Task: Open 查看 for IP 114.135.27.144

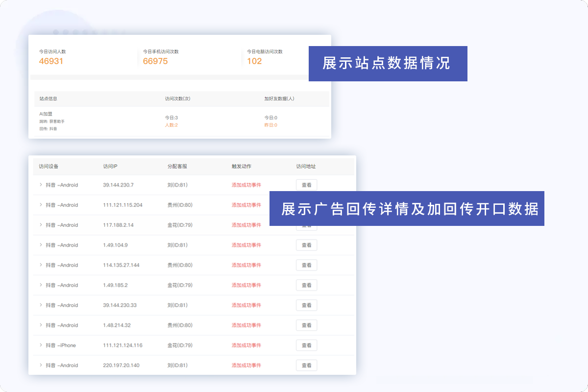Action: [306, 265]
